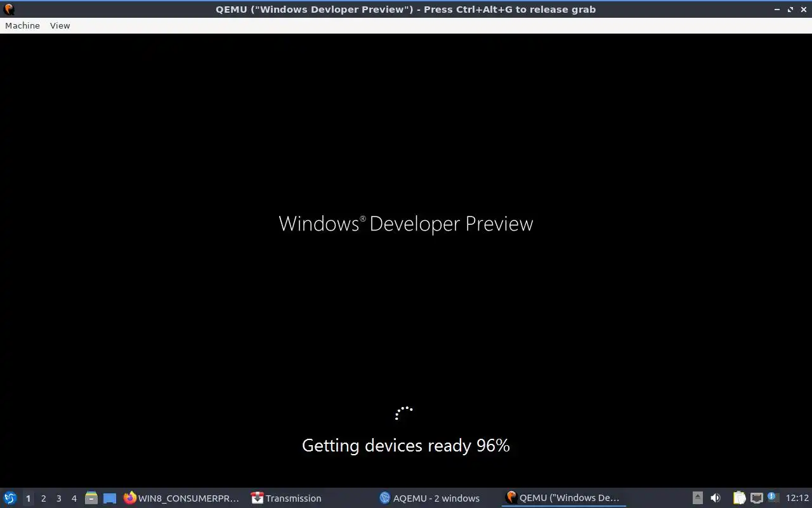Close the QEMU window
812x508 pixels.
coord(802,9)
